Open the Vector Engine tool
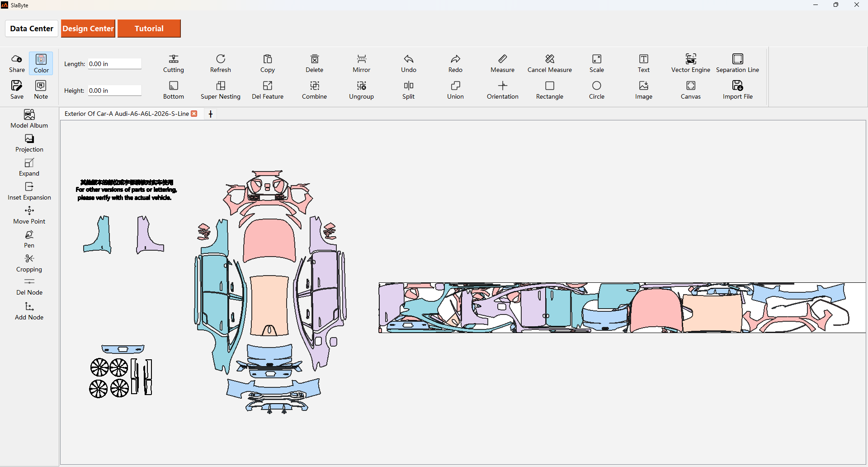The height and width of the screenshot is (467, 868). (691, 63)
